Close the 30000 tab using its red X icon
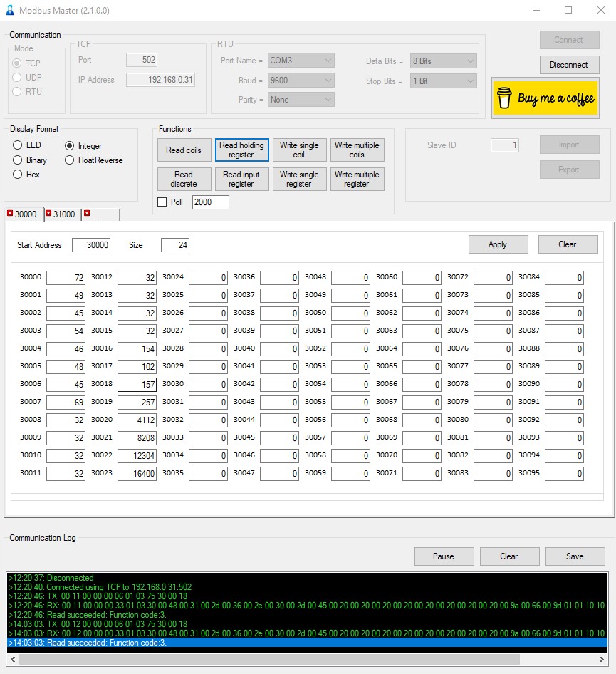Screen dimensions: 616x674 point(10,214)
